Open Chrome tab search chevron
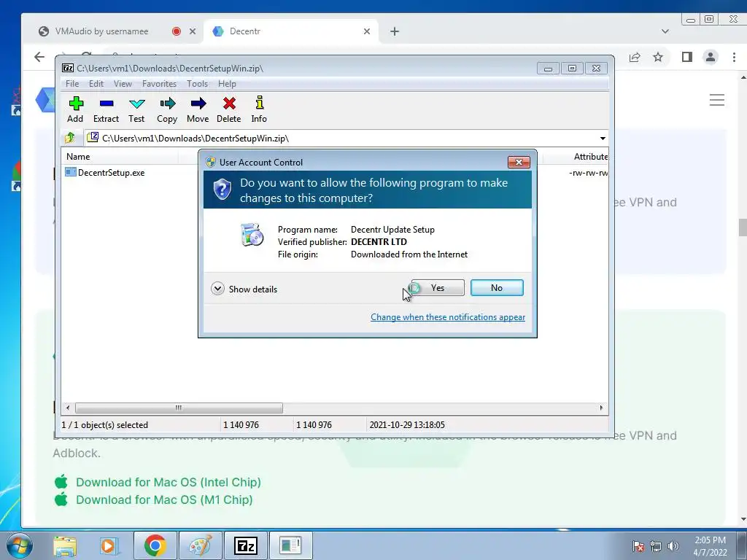747x560 pixels. (x=665, y=31)
